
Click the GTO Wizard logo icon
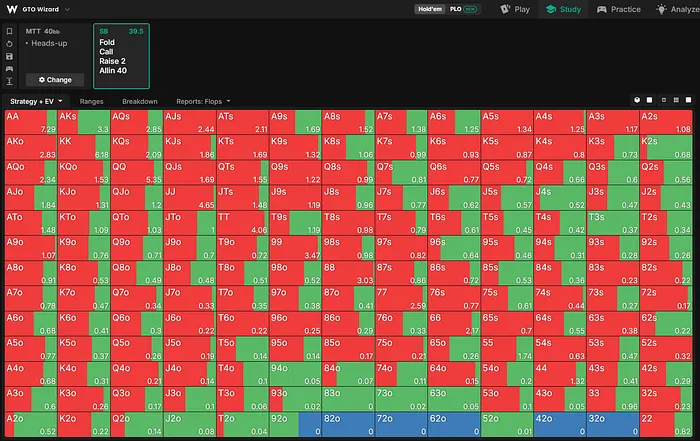(12, 9)
